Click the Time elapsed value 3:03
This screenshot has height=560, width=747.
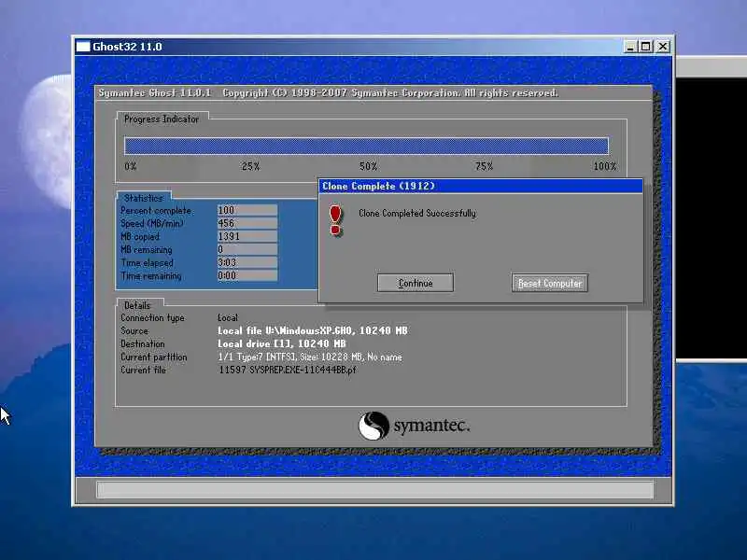point(247,262)
